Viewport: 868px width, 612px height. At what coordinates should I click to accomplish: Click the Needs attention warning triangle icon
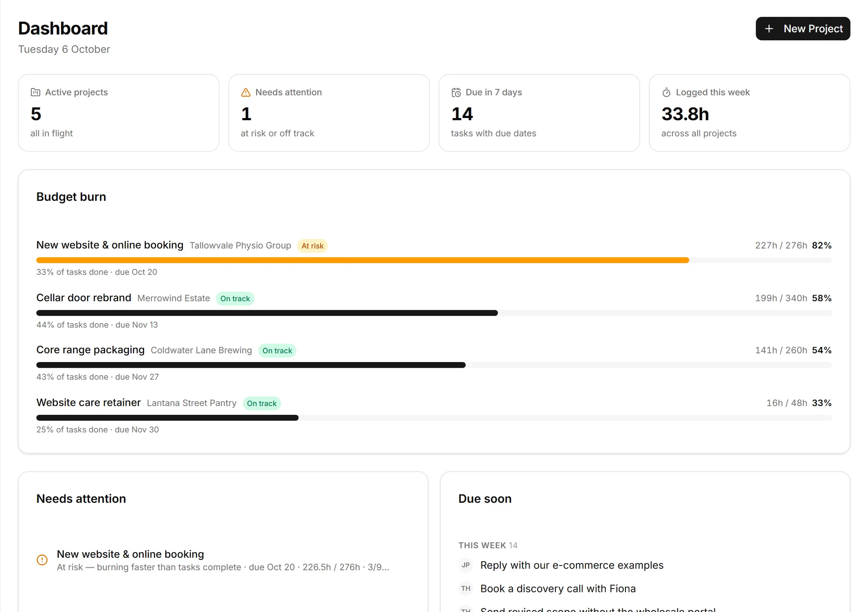coord(246,92)
